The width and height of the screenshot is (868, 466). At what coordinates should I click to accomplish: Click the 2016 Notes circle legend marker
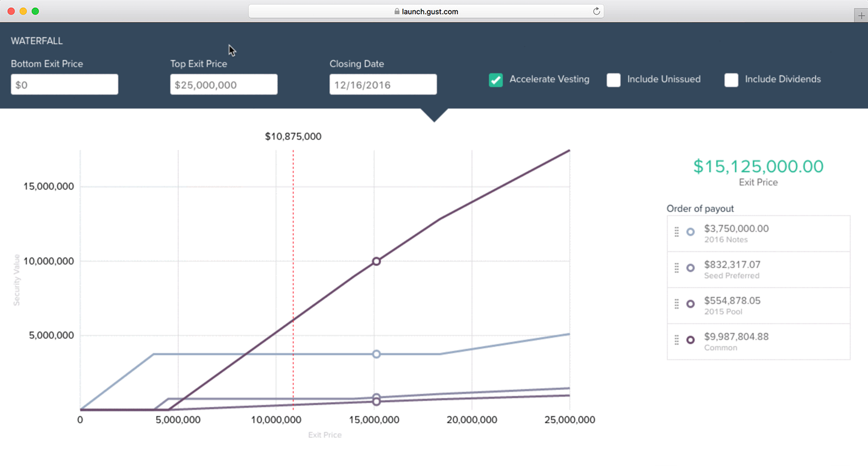(691, 231)
